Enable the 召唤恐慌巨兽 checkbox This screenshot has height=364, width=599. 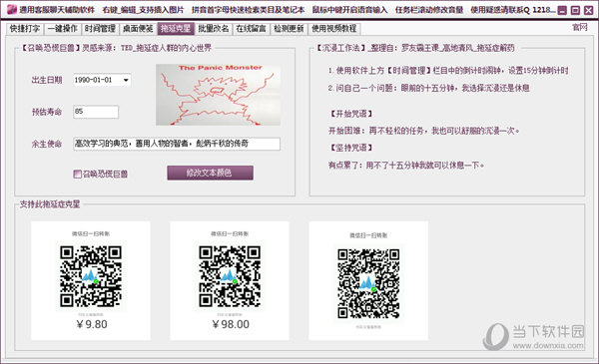(x=78, y=175)
